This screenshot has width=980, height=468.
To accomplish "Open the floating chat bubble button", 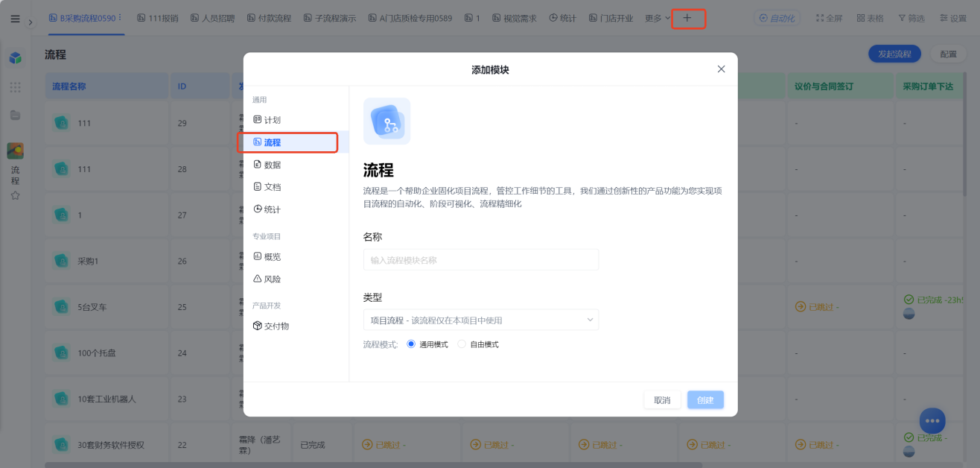I will click(932, 420).
